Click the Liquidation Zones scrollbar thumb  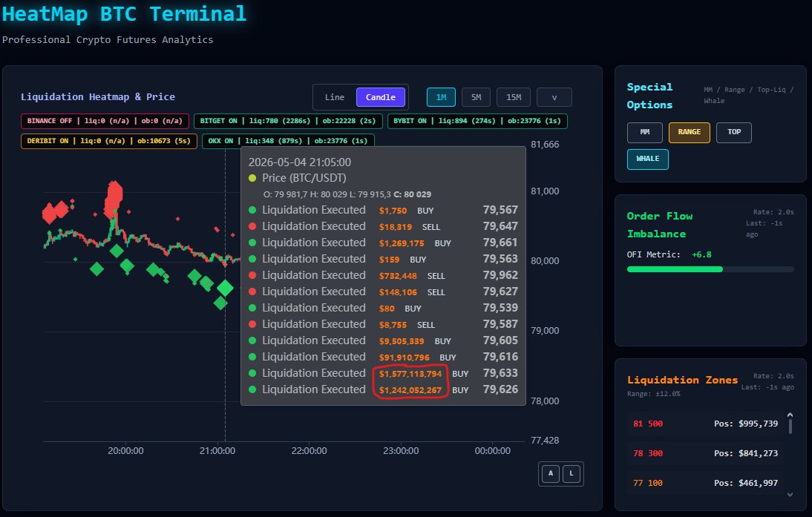(x=790, y=427)
